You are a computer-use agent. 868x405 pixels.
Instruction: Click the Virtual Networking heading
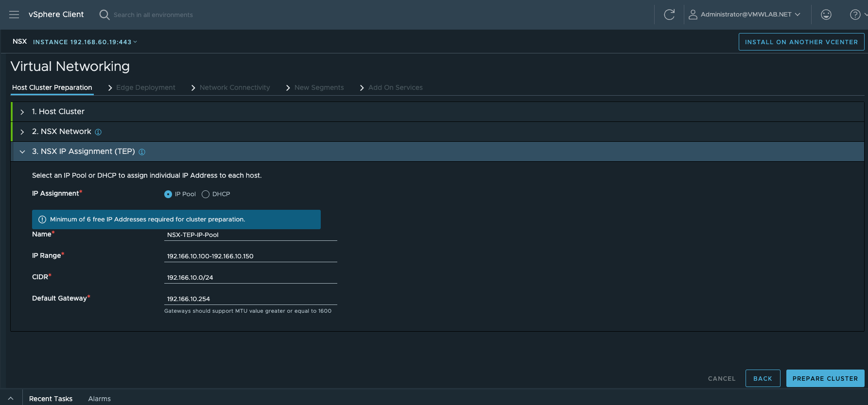click(x=70, y=66)
